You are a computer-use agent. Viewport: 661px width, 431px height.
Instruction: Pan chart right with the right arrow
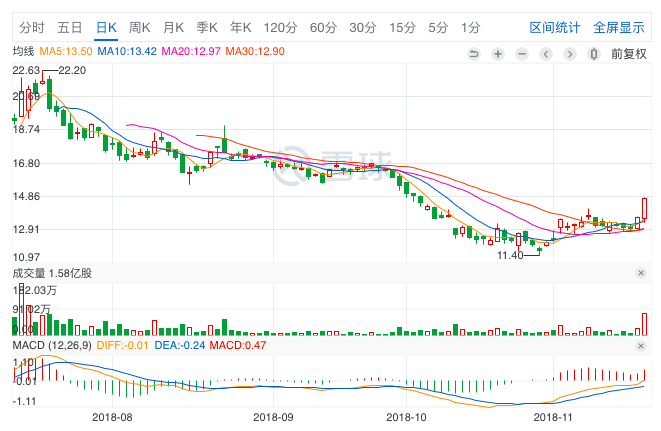point(570,54)
